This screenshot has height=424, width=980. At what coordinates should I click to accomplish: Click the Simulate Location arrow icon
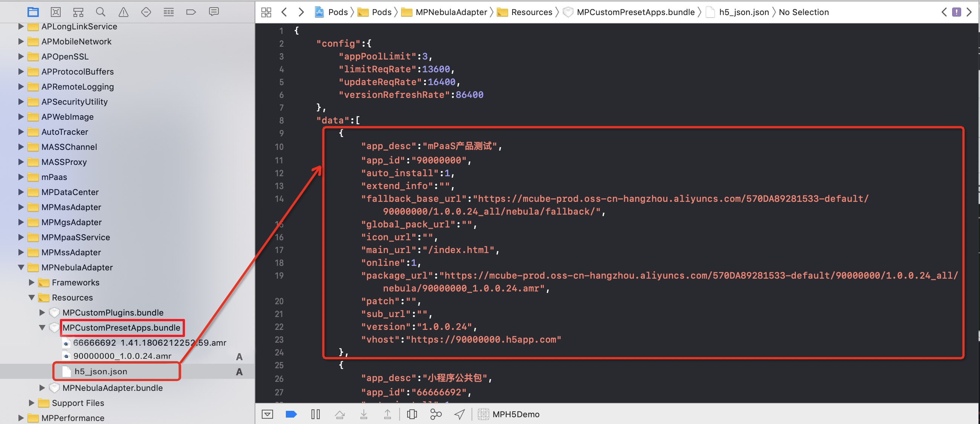point(459,414)
